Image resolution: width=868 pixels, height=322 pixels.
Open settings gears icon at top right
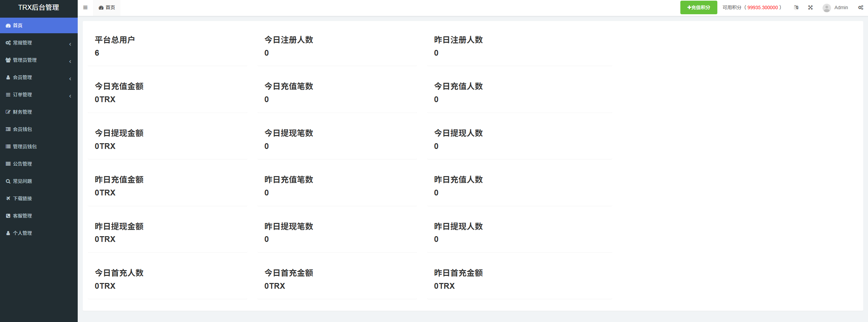tap(861, 7)
